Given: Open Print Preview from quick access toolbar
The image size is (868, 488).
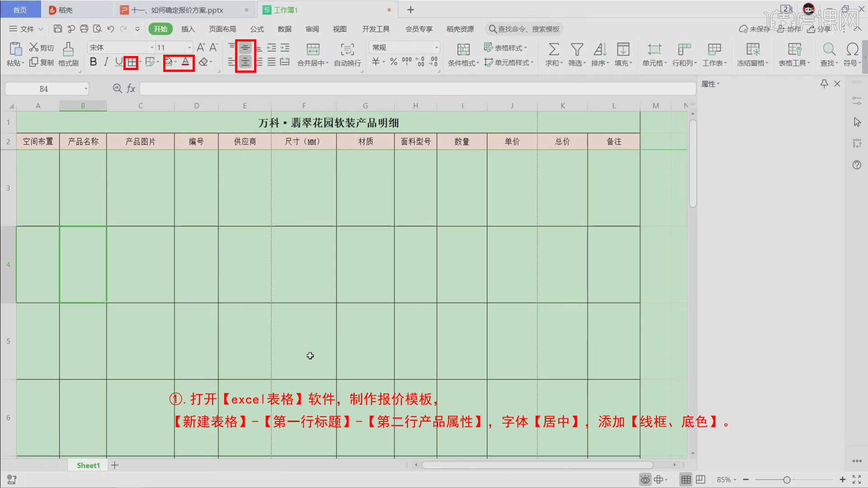Looking at the screenshot, I should 97,29.
